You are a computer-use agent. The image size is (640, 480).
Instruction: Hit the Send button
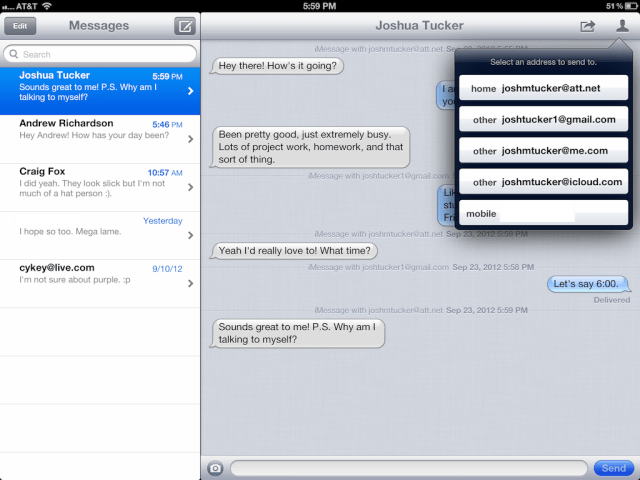[613, 468]
